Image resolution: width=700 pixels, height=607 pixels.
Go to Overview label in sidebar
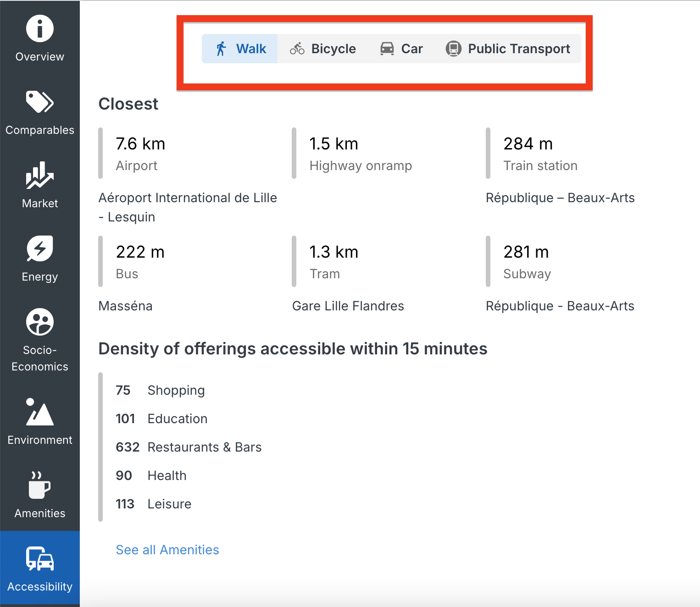click(x=40, y=57)
